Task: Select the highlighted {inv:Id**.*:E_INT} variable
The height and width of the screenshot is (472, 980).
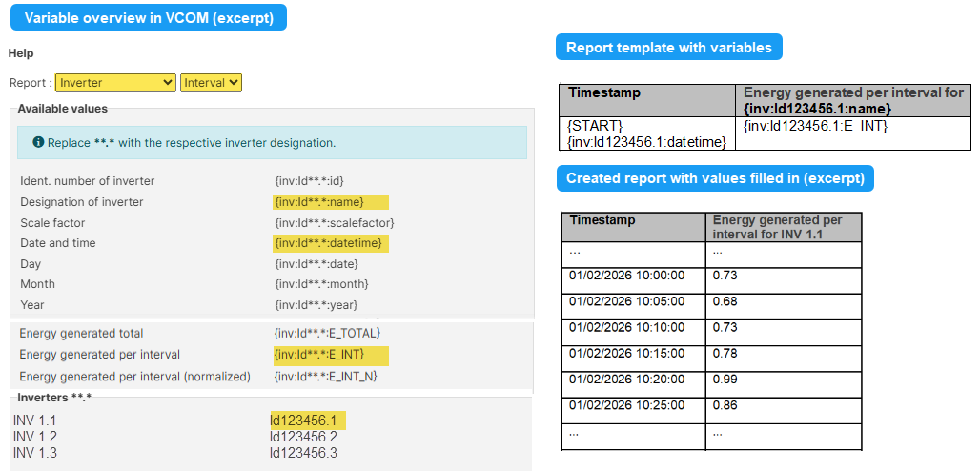Action: [x=330, y=355]
